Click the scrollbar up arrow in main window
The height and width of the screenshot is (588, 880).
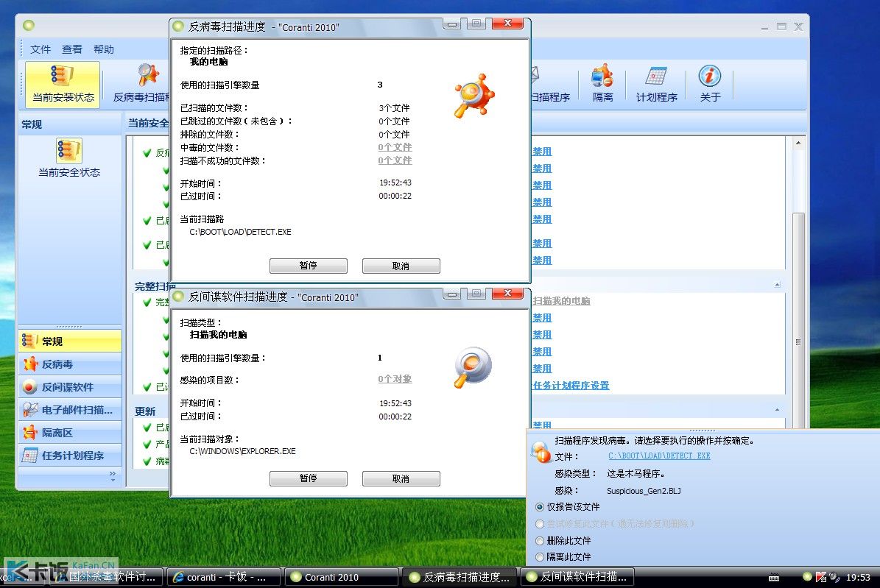[x=798, y=143]
